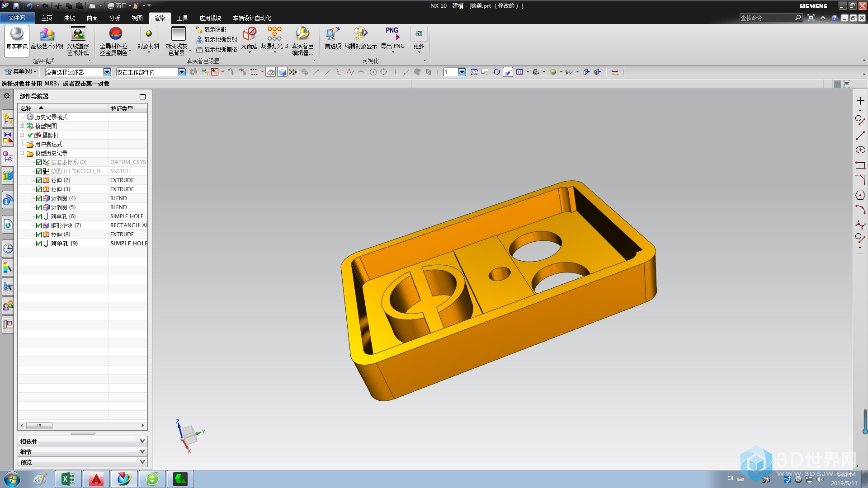Apply 全局材料拉丝金属刷色 material
This screenshot has height=488, width=868.
[x=115, y=41]
